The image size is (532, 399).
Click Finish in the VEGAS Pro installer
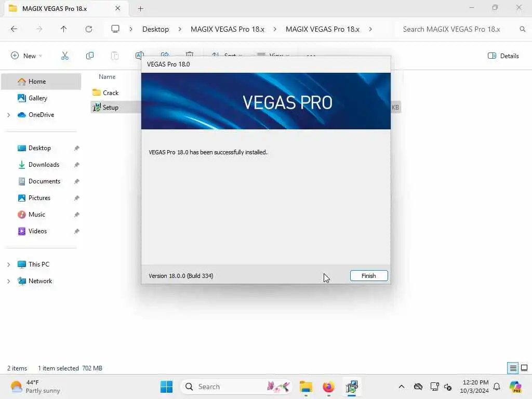click(x=369, y=276)
